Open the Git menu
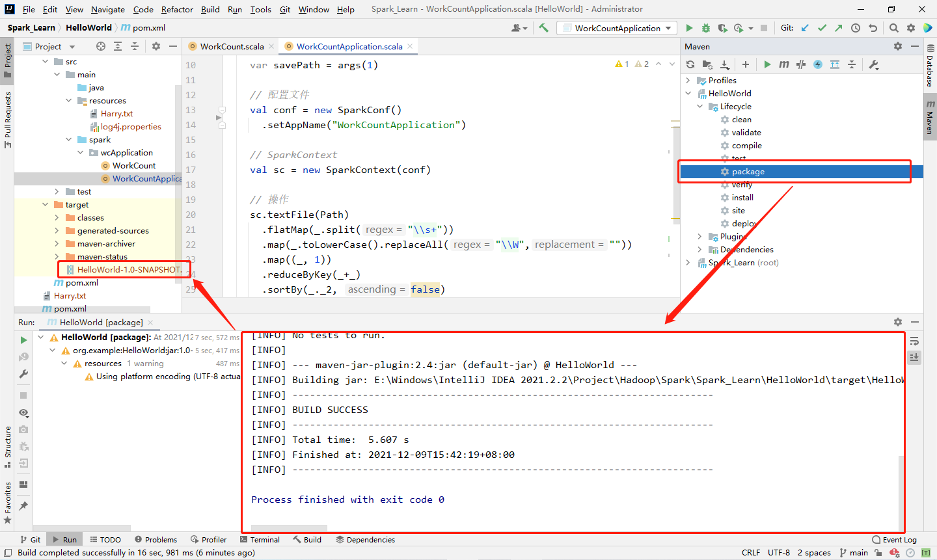The height and width of the screenshot is (560, 937). point(285,9)
